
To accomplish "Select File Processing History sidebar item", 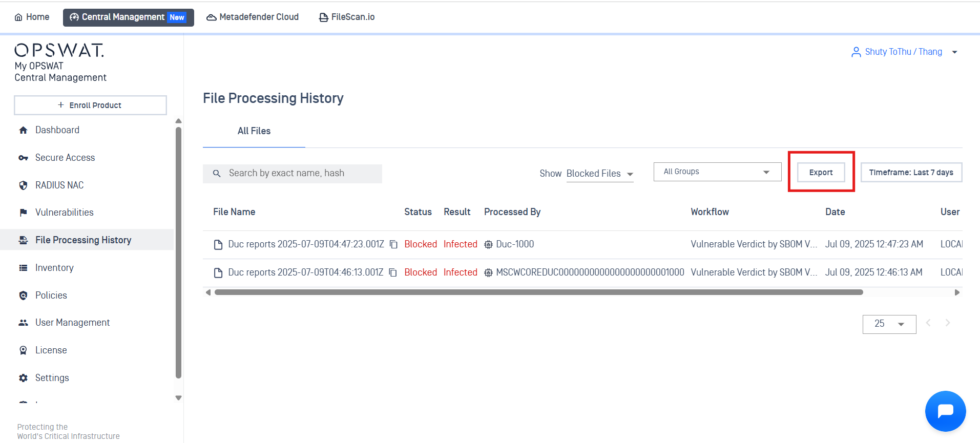I will (x=87, y=240).
